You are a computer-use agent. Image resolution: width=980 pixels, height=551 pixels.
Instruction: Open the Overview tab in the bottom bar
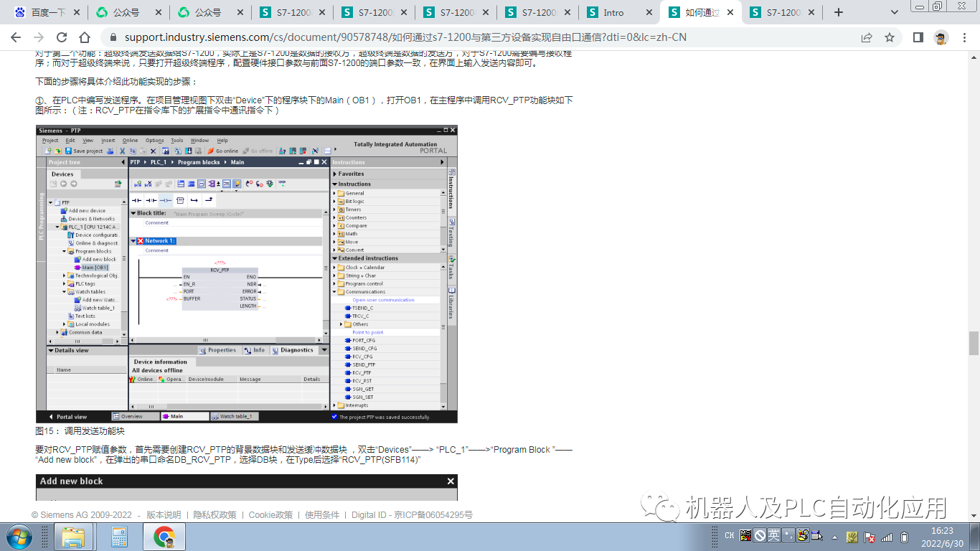pos(136,416)
